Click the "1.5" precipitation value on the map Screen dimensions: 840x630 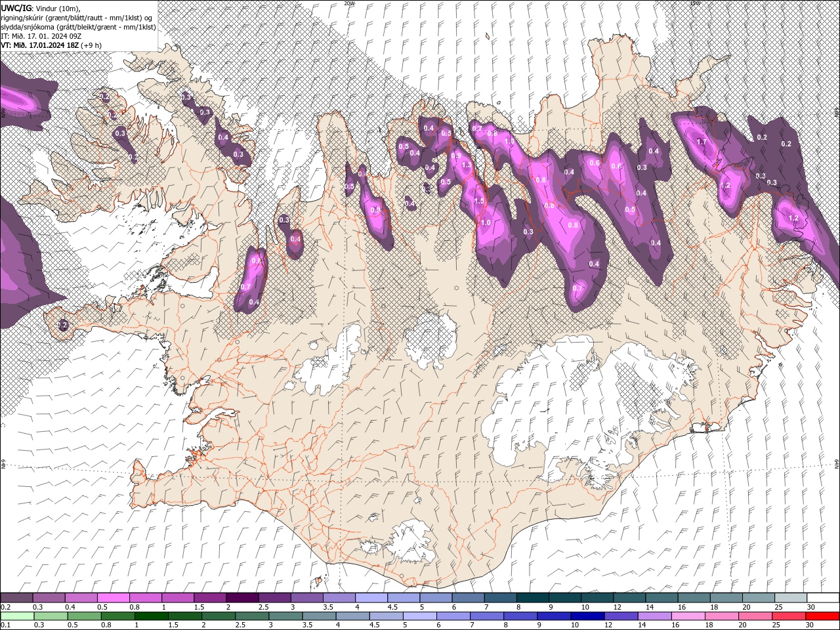tap(479, 201)
